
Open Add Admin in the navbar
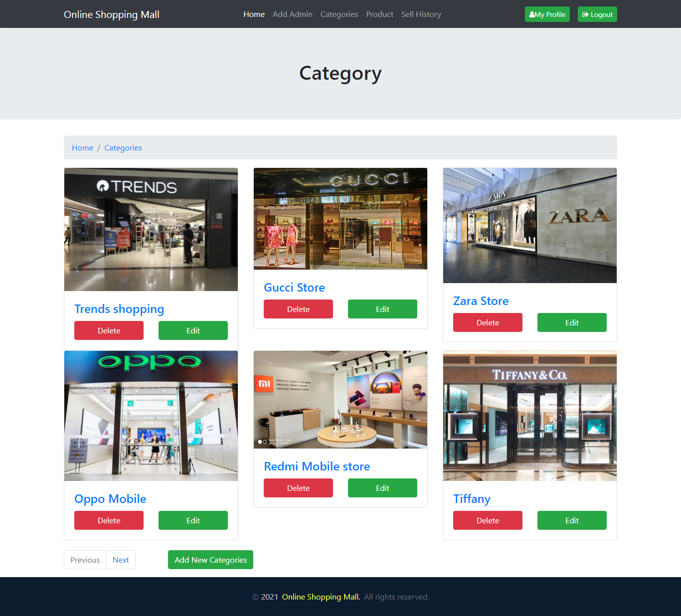click(293, 14)
